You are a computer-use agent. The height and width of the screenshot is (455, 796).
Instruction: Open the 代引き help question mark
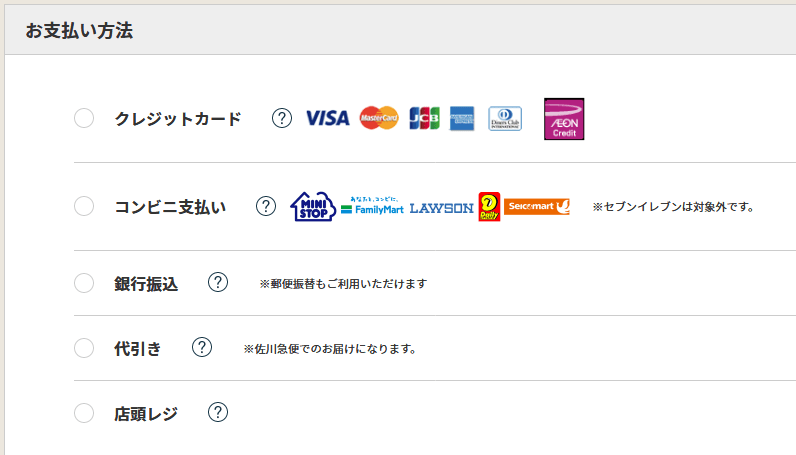(202, 348)
